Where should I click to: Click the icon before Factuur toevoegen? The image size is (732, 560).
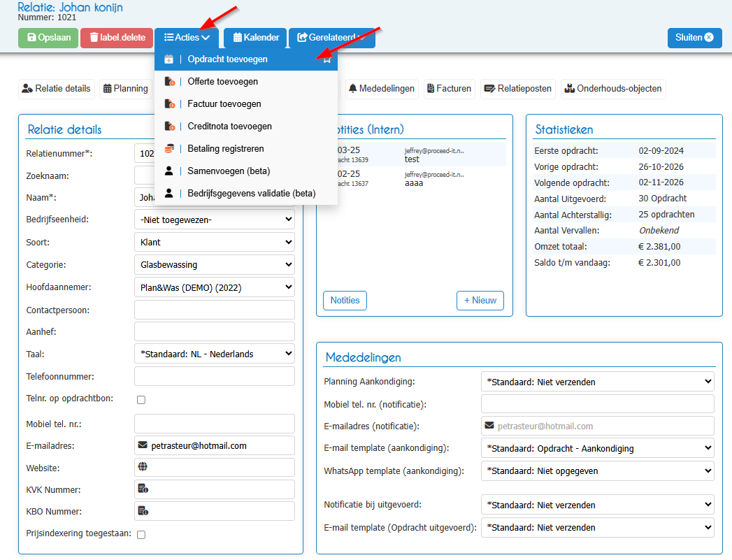click(x=169, y=104)
